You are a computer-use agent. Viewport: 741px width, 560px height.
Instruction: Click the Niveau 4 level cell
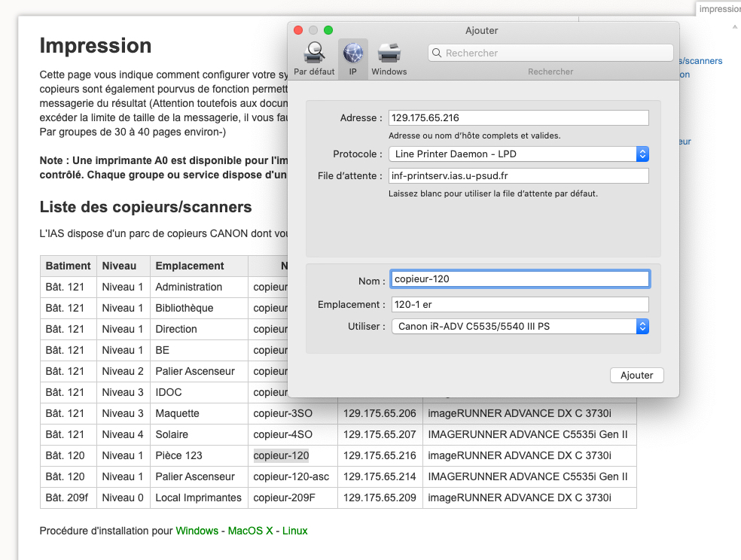123,434
